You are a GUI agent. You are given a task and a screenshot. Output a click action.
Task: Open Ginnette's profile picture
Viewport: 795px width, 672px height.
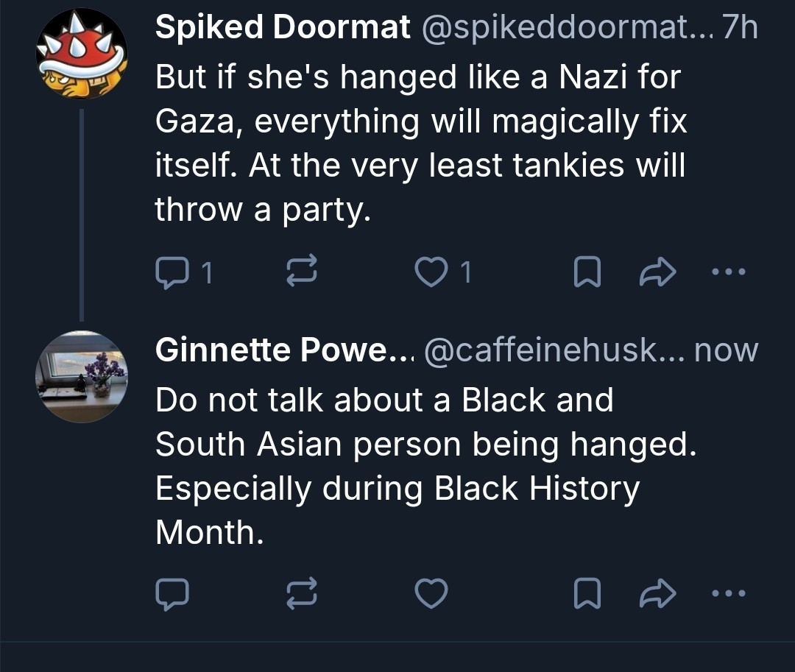click(82, 376)
